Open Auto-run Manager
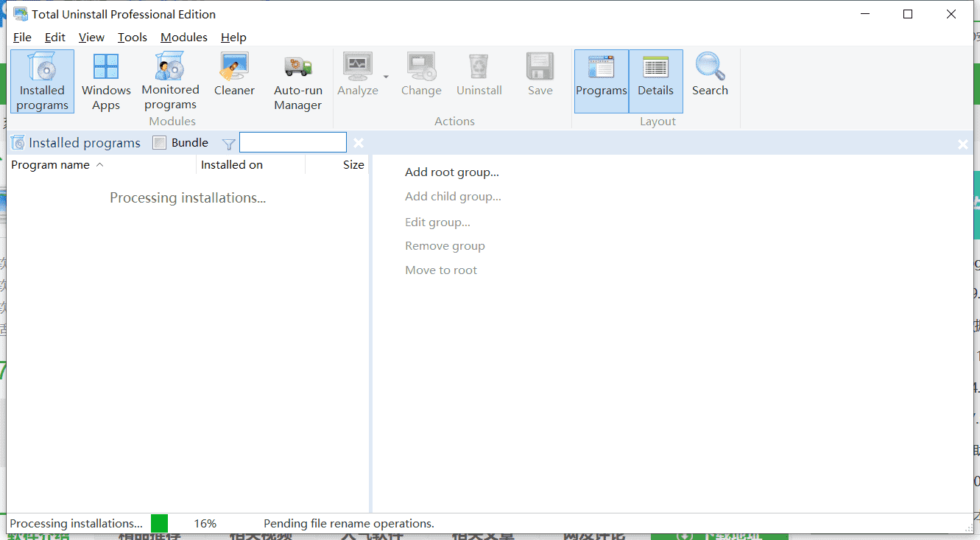The height and width of the screenshot is (540, 980). click(x=298, y=81)
